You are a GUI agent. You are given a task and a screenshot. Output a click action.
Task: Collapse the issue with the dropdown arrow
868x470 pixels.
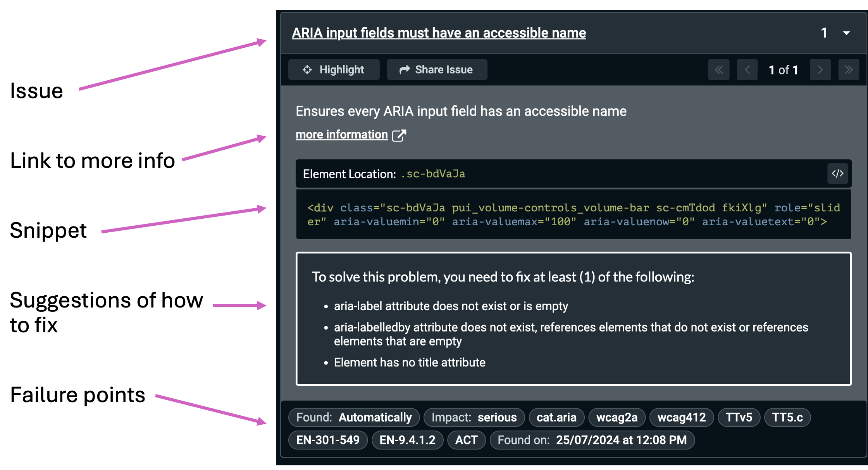(846, 33)
